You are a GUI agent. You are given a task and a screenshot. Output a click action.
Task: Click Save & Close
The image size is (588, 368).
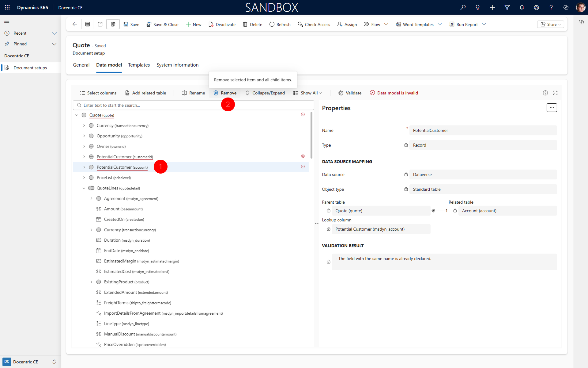click(x=162, y=24)
